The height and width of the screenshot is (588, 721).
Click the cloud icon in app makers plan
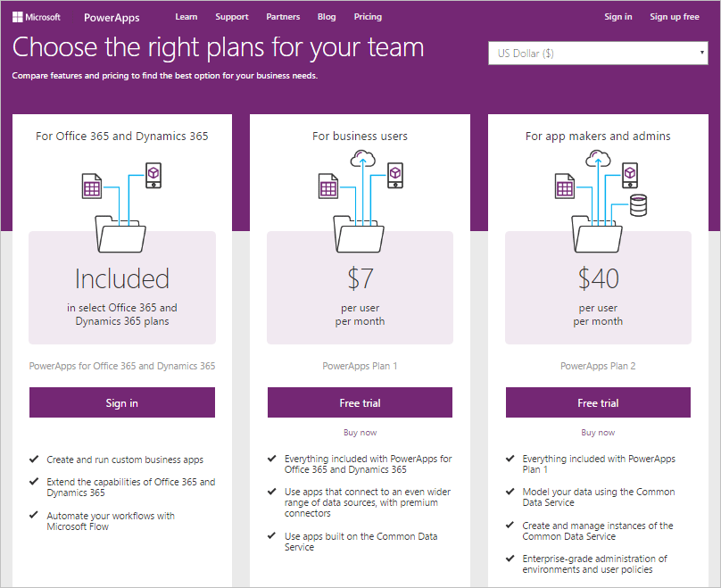point(598,159)
